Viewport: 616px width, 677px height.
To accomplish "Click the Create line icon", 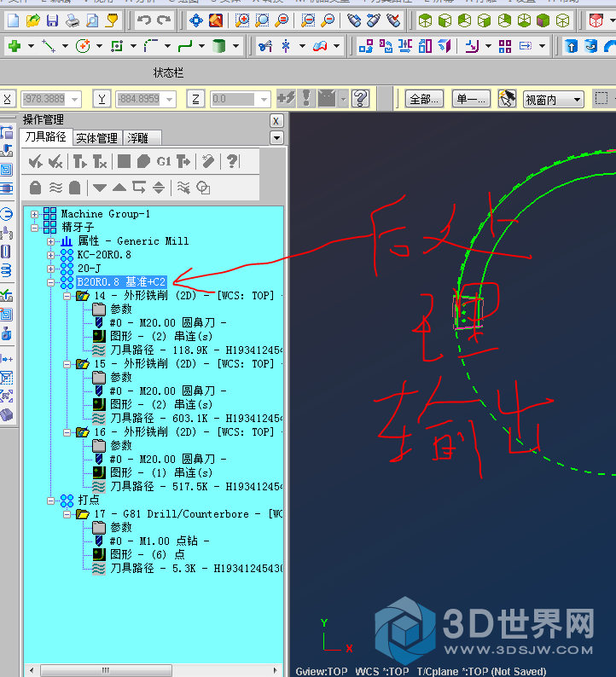I will pyautogui.click(x=49, y=46).
